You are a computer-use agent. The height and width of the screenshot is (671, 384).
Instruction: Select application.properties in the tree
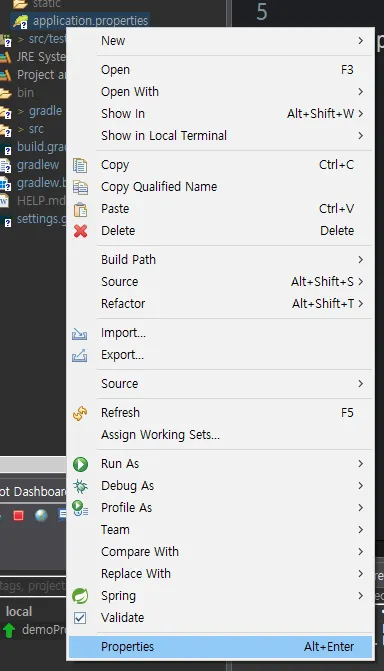pyautogui.click(x=90, y=21)
